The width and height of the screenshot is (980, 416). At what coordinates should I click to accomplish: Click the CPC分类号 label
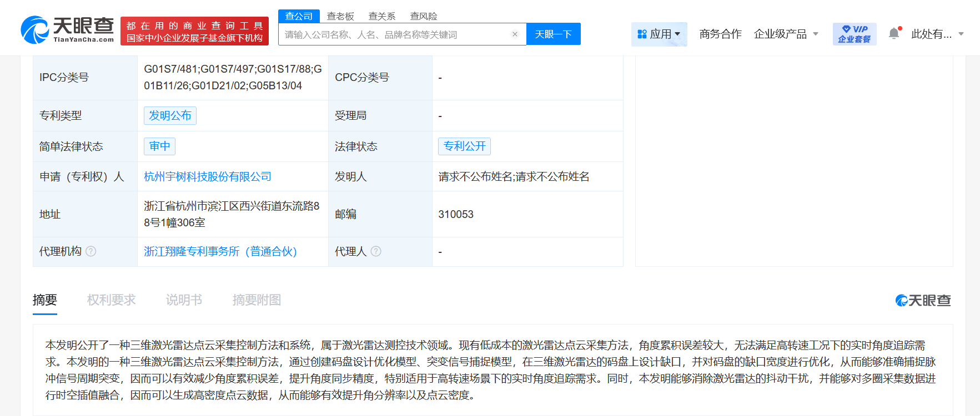point(362,77)
